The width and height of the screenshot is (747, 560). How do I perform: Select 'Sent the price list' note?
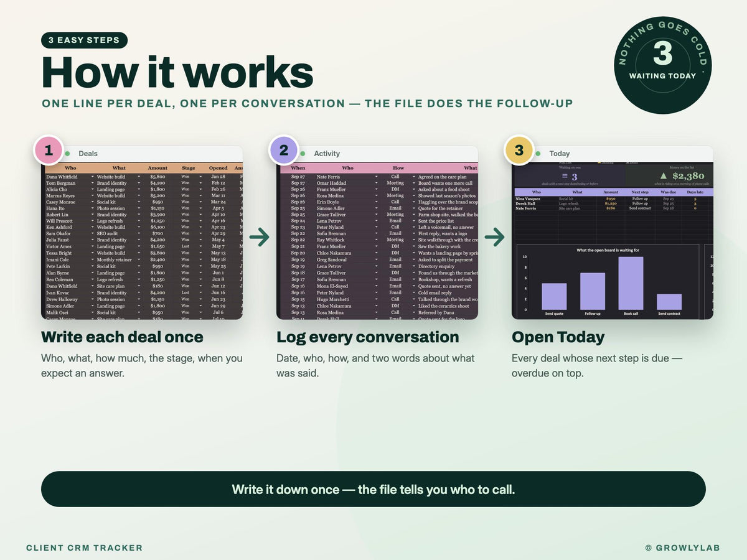click(436, 221)
